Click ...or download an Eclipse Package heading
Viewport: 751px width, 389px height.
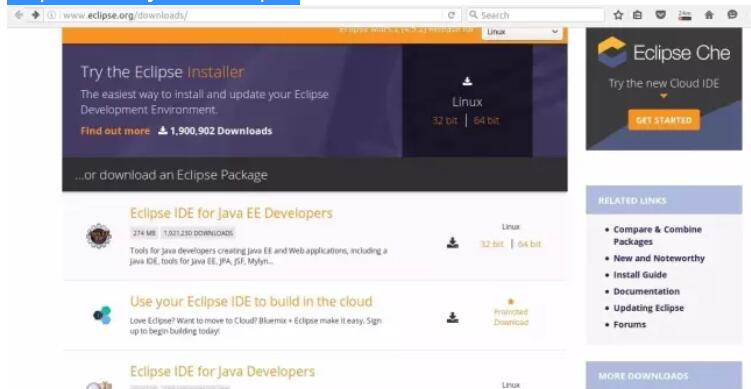point(171,175)
